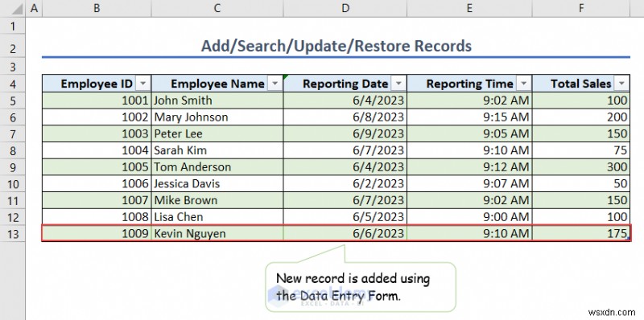Select Total Sales cell with 75
The height and width of the screenshot is (320, 644).
click(581, 150)
